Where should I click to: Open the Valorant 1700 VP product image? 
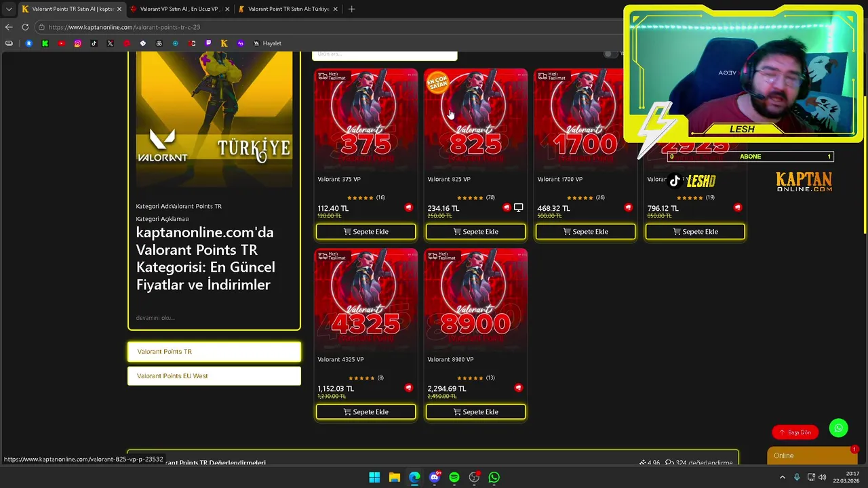coord(585,119)
